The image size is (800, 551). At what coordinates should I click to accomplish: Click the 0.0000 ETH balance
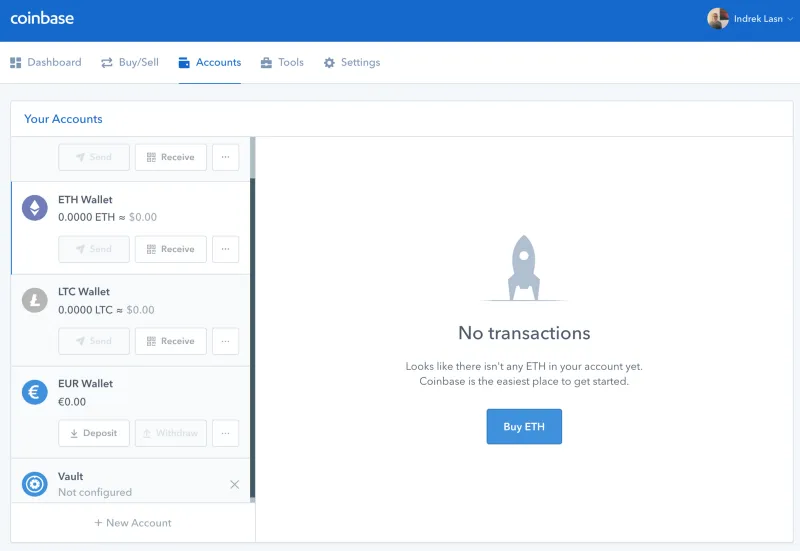(86, 217)
